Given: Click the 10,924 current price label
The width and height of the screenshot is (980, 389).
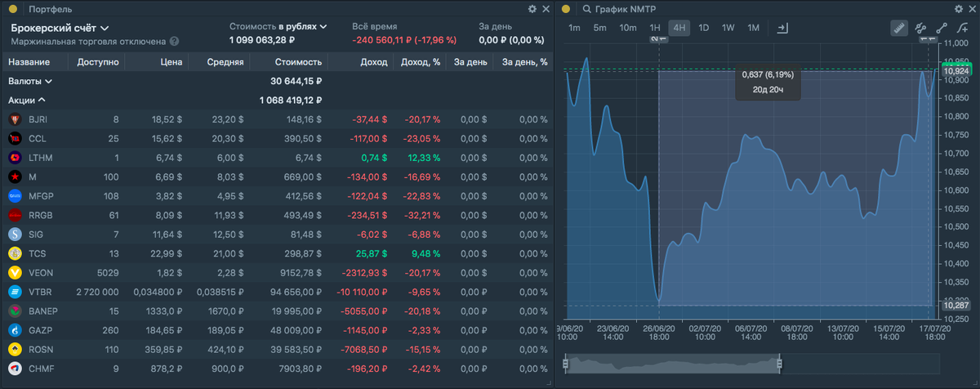Looking at the screenshot, I should [x=956, y=71].
